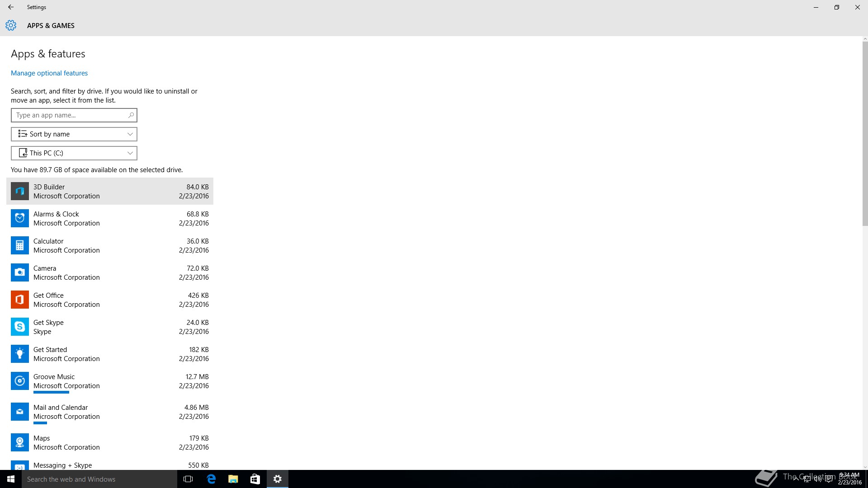Click the Get Started lightbulb icon
Viewport: 868px width, 488px height.
(x=20, y=354)
